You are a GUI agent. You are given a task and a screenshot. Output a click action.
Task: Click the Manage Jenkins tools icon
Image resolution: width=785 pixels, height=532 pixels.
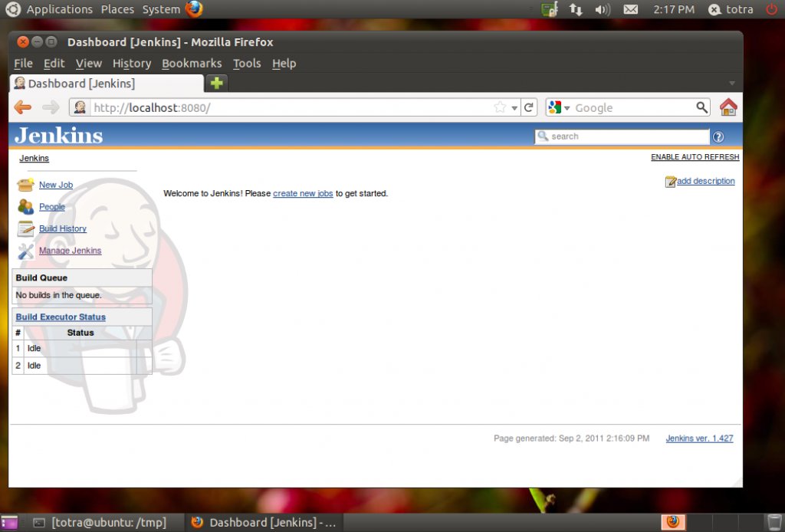(x=25, y=251)
